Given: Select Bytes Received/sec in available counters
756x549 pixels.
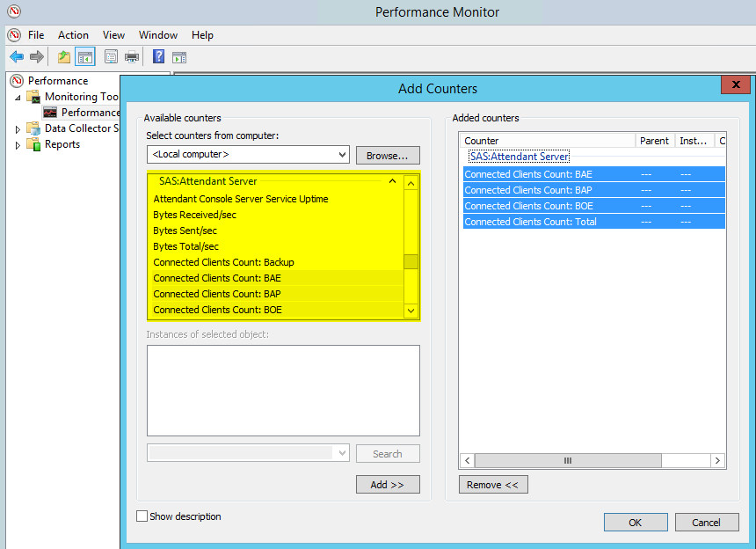Looking at the screenshot, I should pos(194,215).
